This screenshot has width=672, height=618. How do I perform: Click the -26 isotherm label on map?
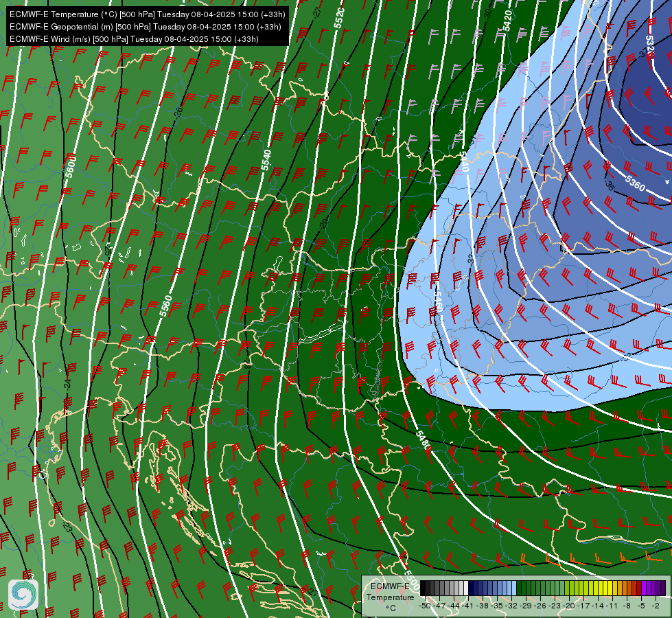pyautogui.click(x=178, y=113)
